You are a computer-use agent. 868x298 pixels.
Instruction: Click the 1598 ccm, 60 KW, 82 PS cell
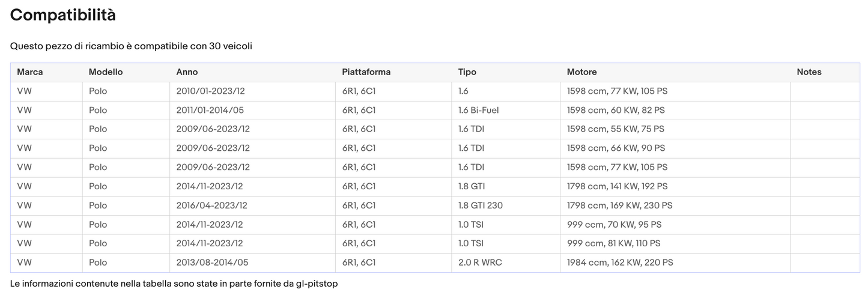point(615,111)
